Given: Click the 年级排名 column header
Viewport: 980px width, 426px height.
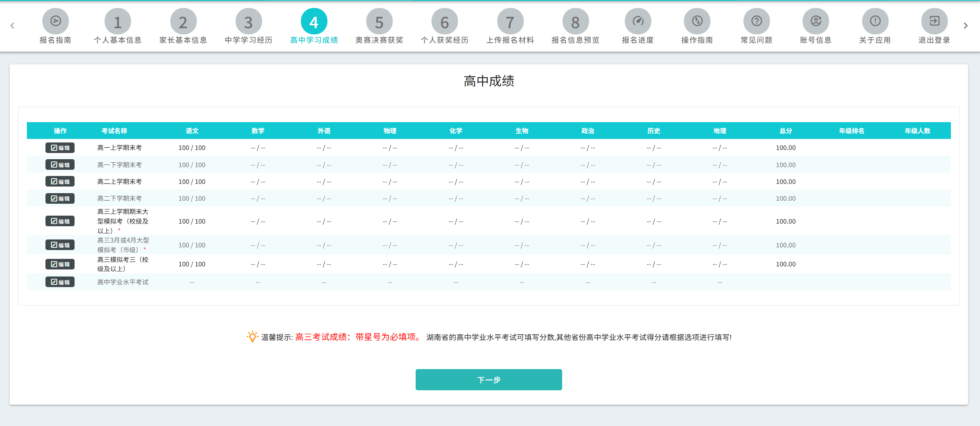Looking at the screenshot, I should [x=852, y=131].
